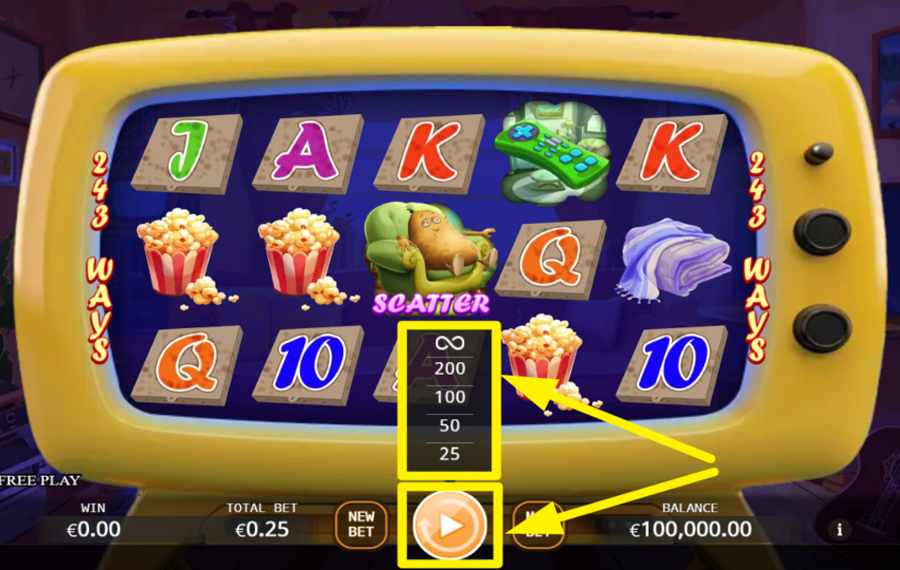Choose 25 autoplay spins
Image resolution: width=900 pixels, height=570 pixels.
(449, 453)
